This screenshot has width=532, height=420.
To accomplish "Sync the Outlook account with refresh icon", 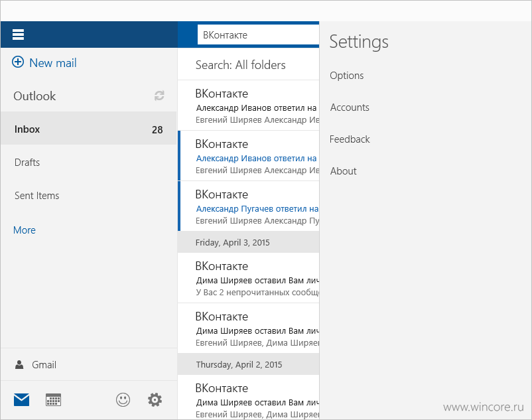I will point(159,96).
